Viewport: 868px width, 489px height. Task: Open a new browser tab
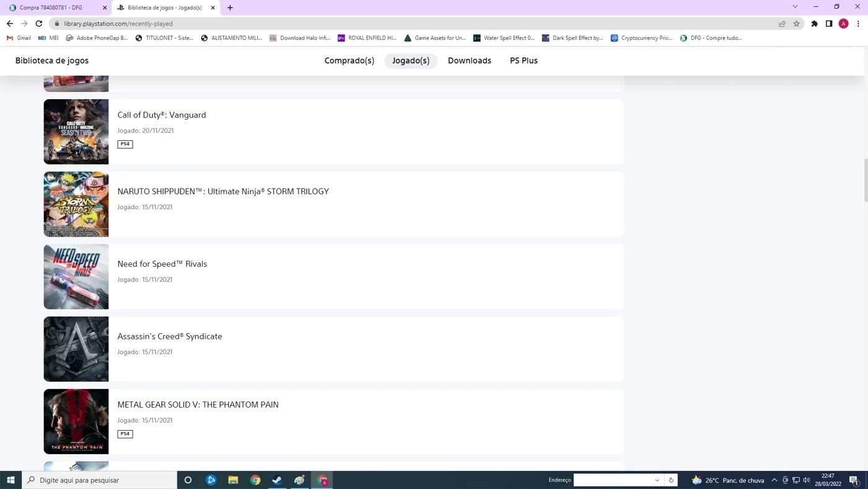(x=230, y=7)
